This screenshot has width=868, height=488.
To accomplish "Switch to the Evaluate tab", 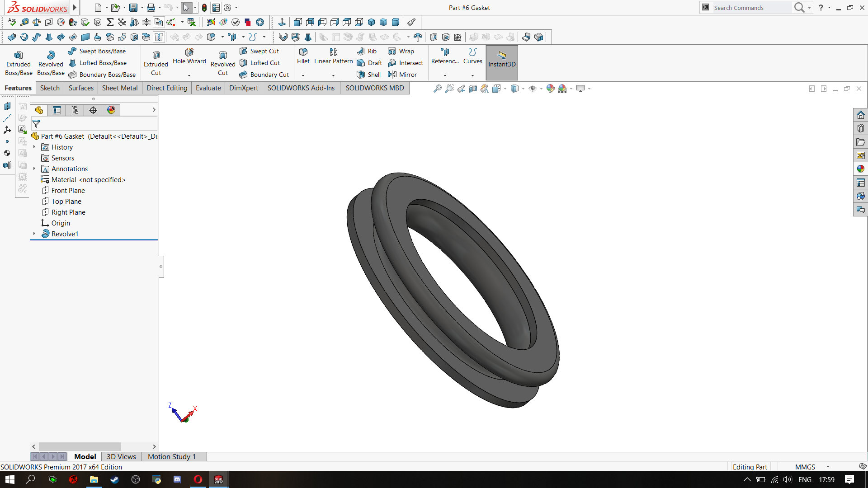I will click(208, 88).
